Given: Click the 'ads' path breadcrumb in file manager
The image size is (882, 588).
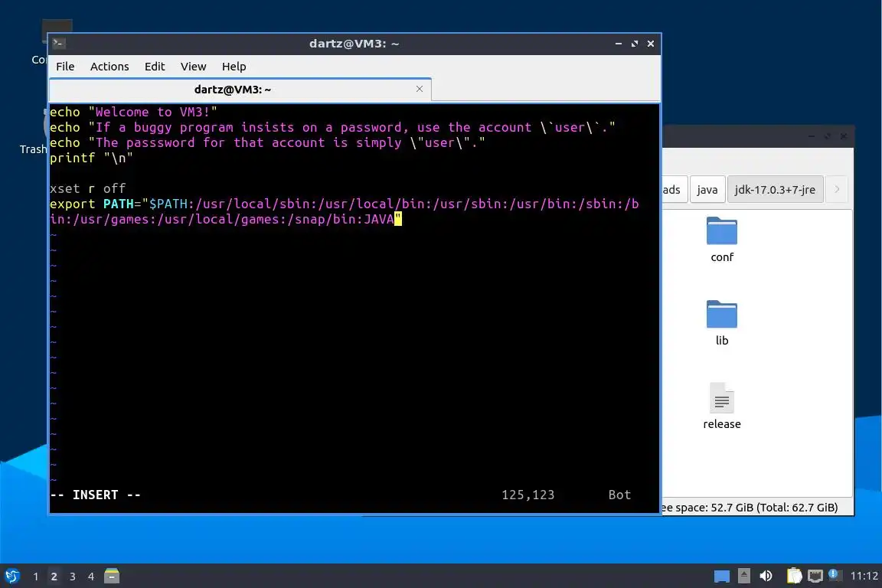Looking at the screenshot, I should [674, 190].
